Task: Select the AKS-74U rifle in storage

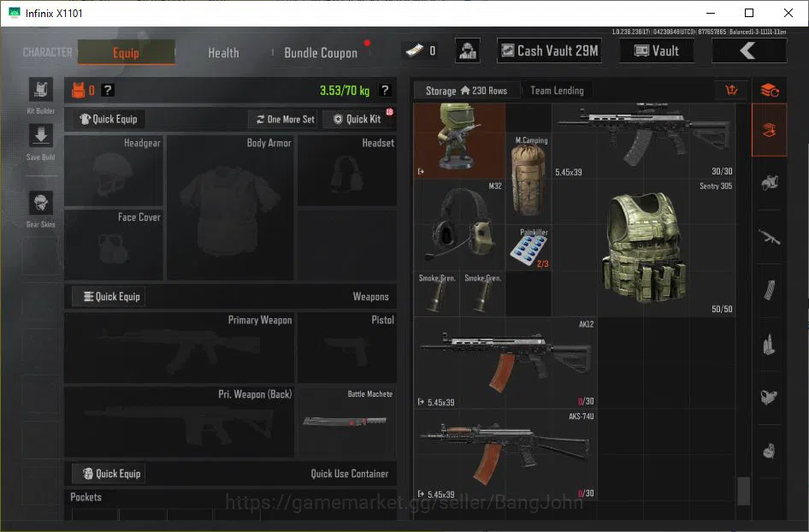Action: click(x=505, y=456)
